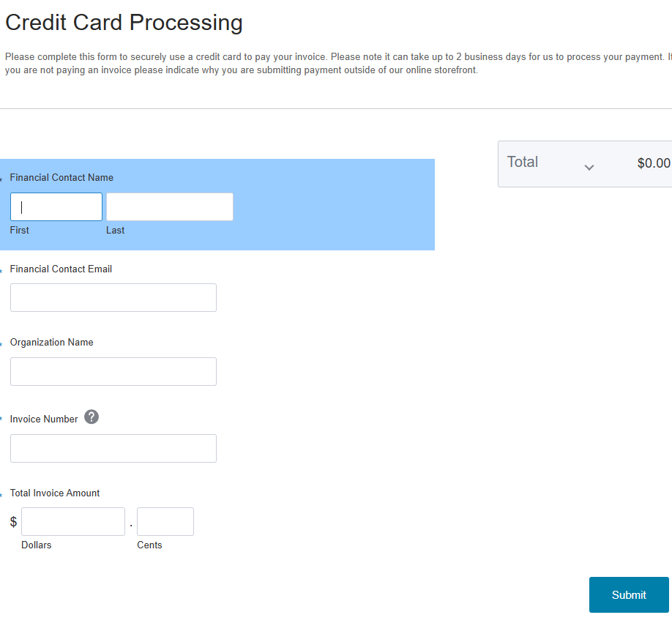Click the Credit Card Processing heading
The width and height of the screenshot is (672, 623).
124,23
